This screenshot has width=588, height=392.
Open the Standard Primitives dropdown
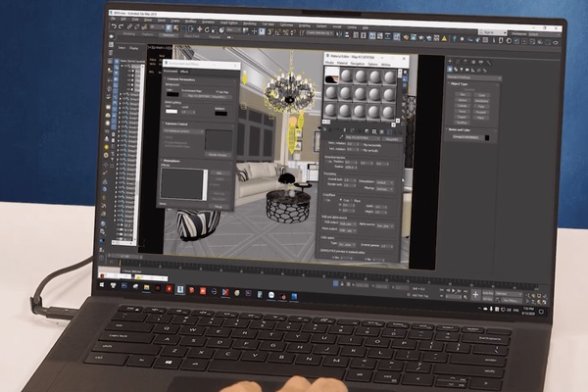(x=474, y=77)
